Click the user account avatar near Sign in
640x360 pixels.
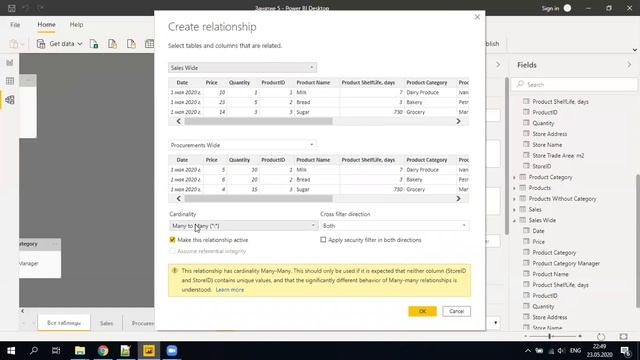(567, 8)
